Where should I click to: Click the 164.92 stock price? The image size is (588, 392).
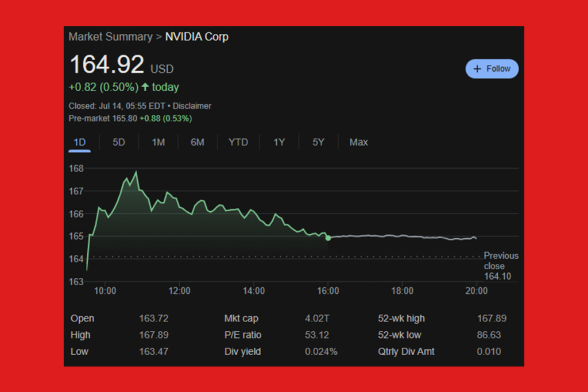coord(107,65)
